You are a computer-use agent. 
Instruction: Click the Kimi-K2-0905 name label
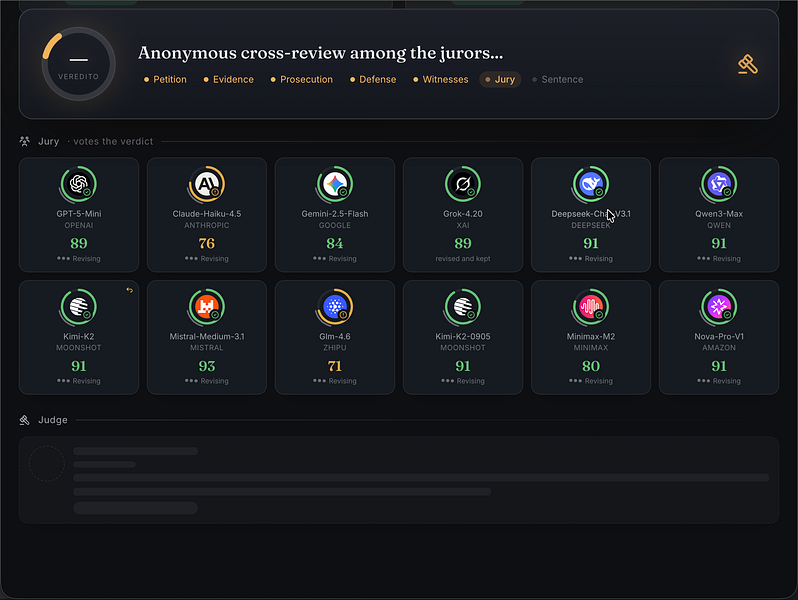(463, 336)
